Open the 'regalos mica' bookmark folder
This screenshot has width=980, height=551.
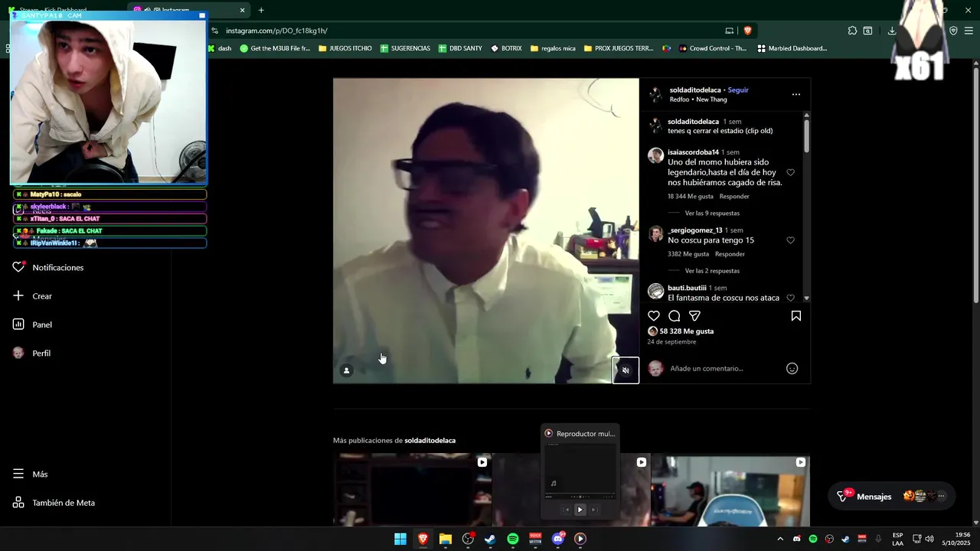[x=553, y=48]
